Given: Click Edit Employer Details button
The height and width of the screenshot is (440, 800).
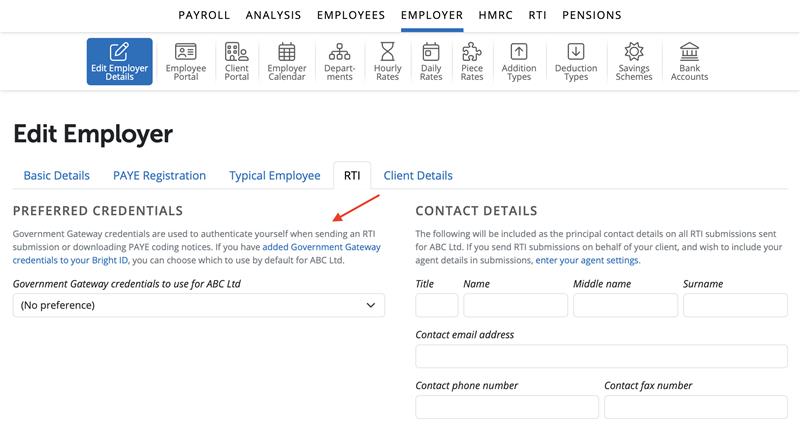Looking at the screenshot, I should 119,61.
